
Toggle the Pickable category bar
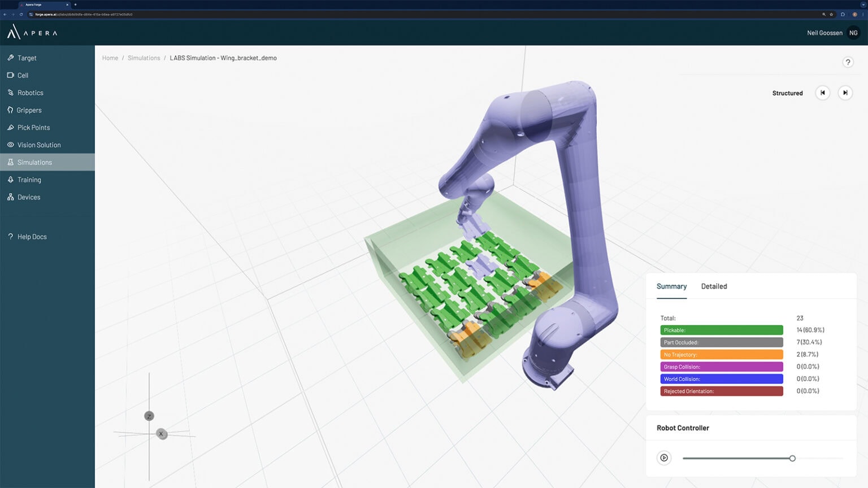tap(721, 330)
